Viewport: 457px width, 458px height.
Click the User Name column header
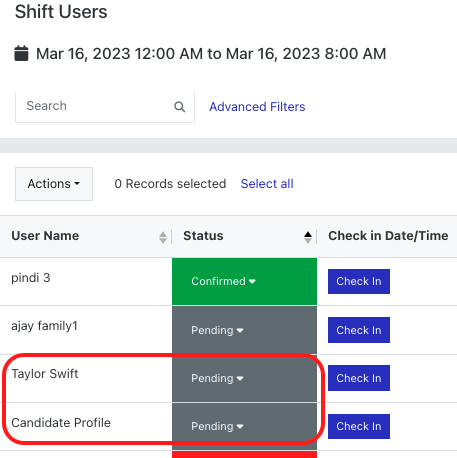pyautogui.click(x=45, y=236)
